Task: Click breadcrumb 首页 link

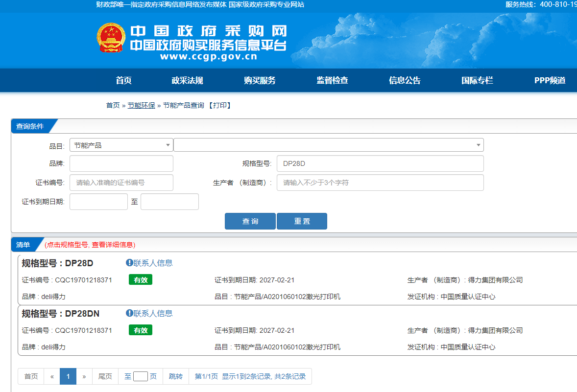Action: [x=113, y=106]
